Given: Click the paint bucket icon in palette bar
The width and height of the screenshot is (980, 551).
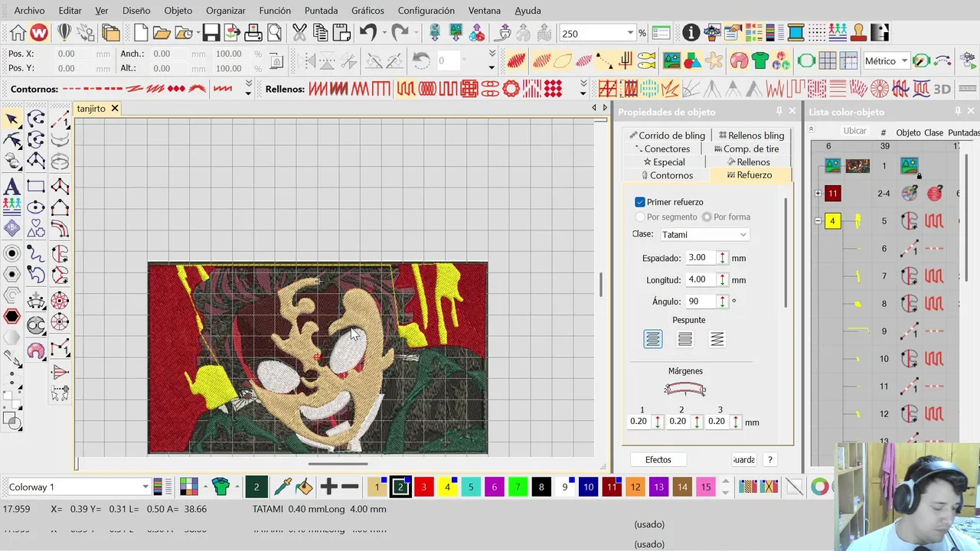Looking at the screenshot, I should click(x=304, y=487).
